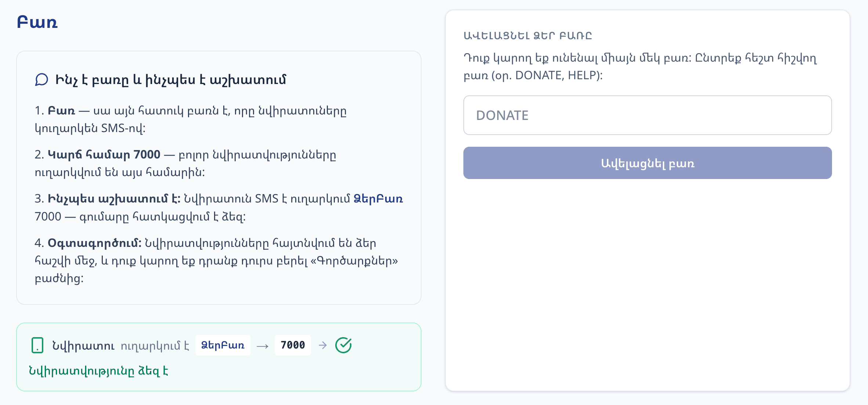Screen dimensions: 868x405
Task: Click inside the DONATE input field
Action: (647, 115)
